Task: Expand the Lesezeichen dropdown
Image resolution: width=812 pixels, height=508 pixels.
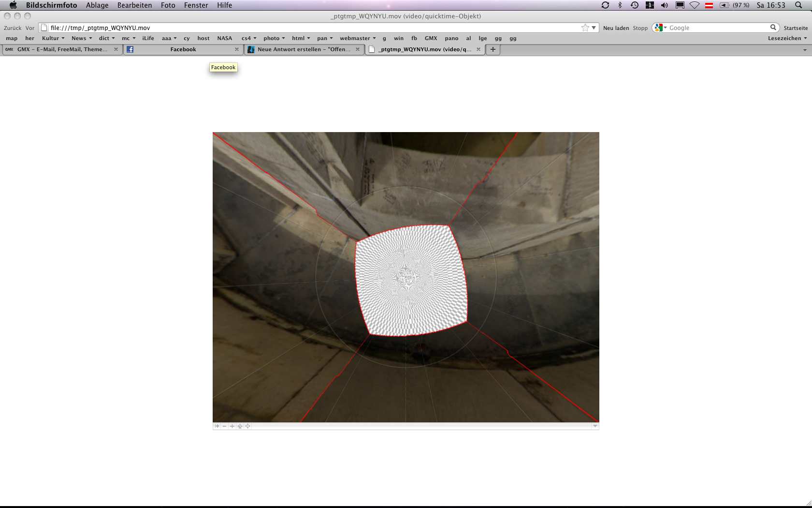Action: point(787,38)
